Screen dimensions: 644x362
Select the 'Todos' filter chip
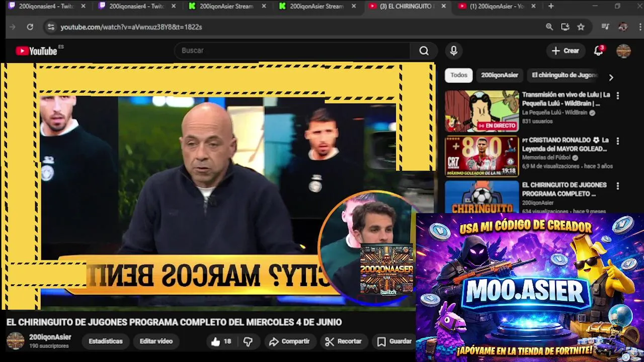click(458, 75)
